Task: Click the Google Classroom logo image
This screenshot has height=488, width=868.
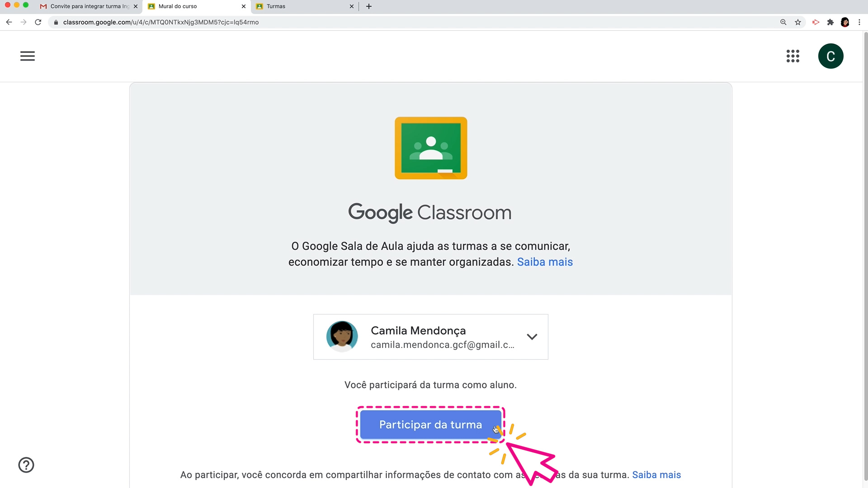Action: (430, 148)
